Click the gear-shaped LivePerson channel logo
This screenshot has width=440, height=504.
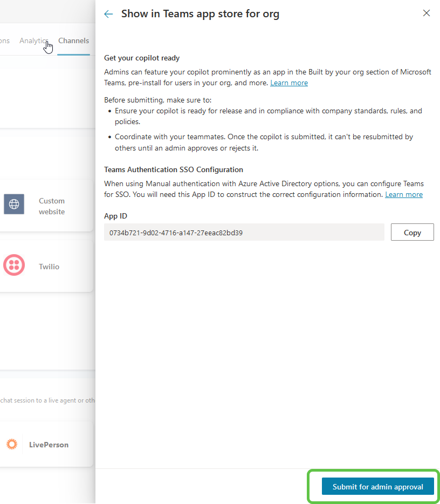pyautogui.click(x=12, y=444)
